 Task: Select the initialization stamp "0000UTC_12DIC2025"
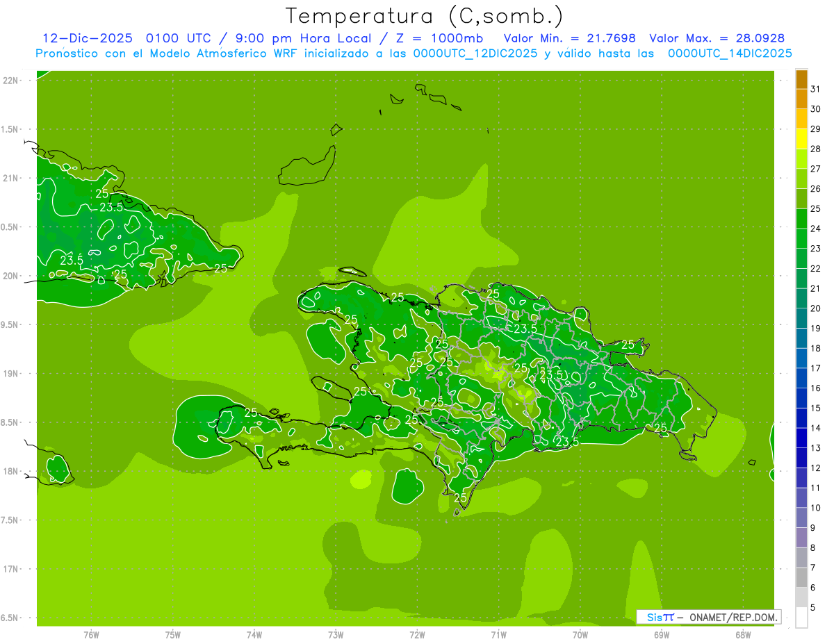[475, 53]
